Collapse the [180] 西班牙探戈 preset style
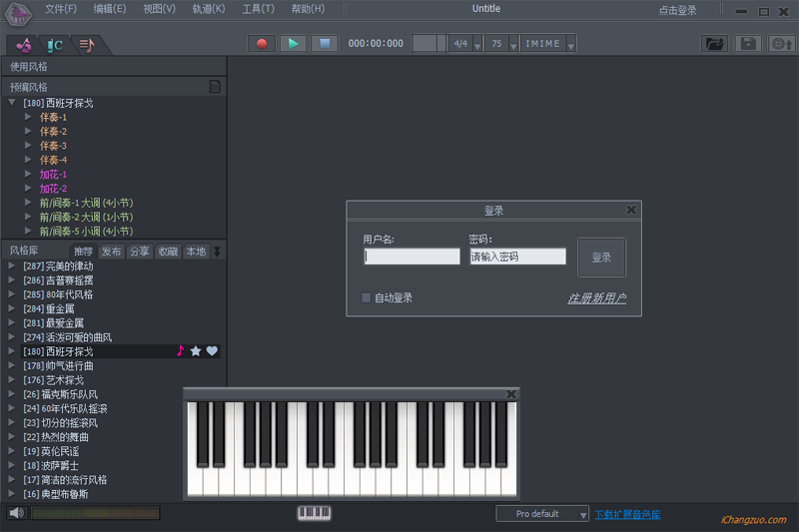This screenshot has height=532, width=799. point(12,103)
